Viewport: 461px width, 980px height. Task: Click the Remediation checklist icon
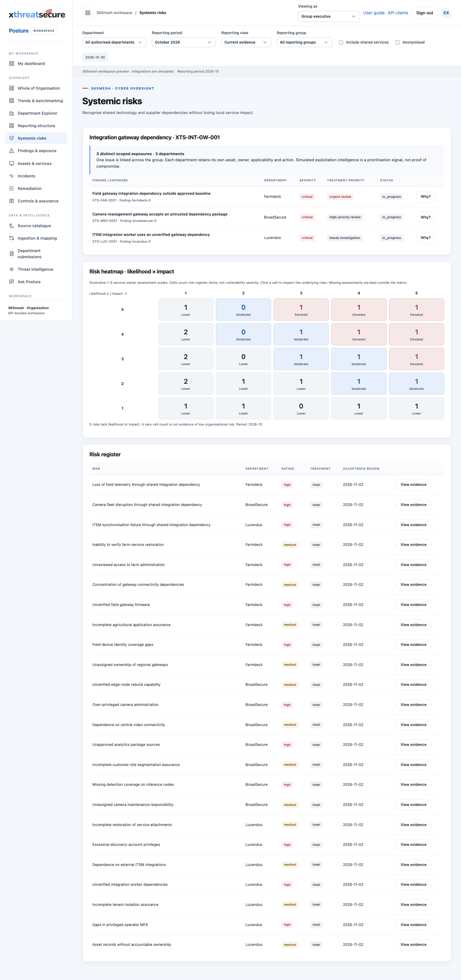11,189
